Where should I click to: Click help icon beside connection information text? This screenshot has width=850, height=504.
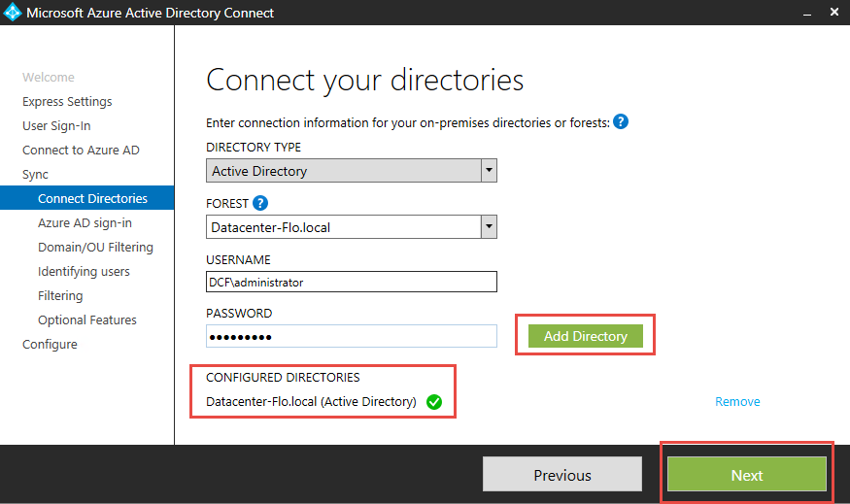click(x=621, y=122)
